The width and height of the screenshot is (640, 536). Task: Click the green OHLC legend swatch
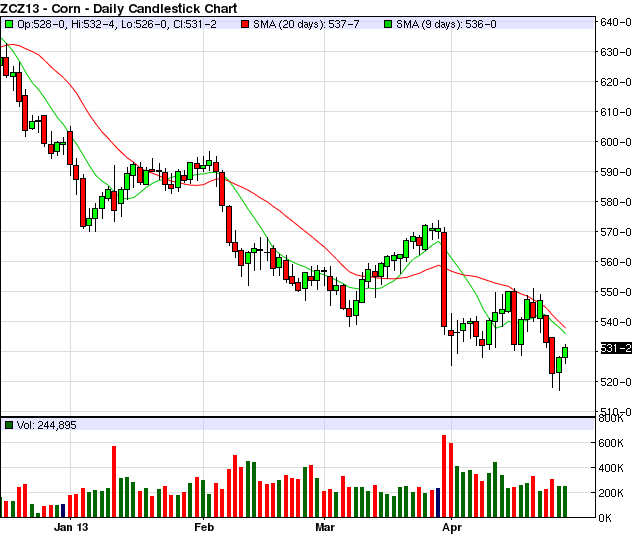[x=9, y=24]
